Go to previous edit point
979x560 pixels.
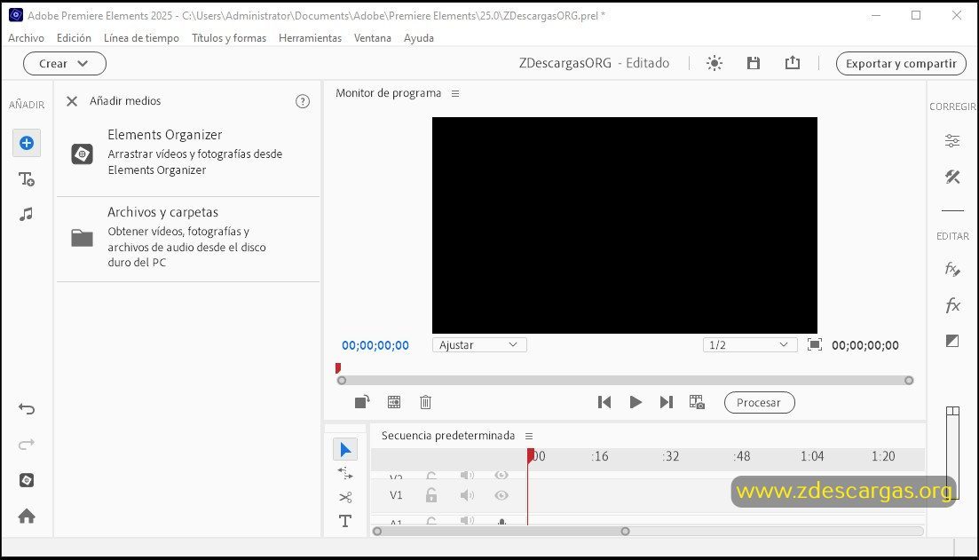click(604, 402)
